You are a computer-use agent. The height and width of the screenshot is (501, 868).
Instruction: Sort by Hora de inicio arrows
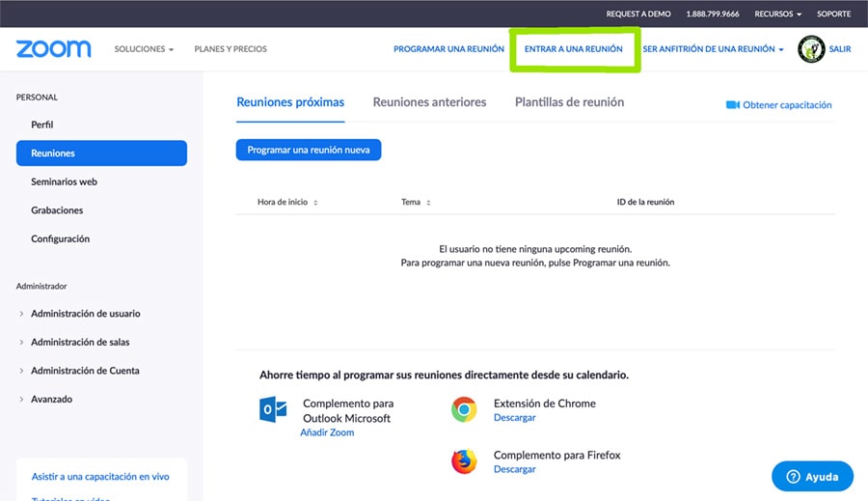(315, 203)
